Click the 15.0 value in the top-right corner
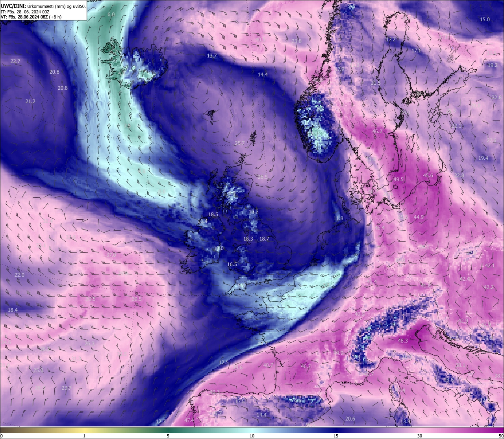 pos(485,20)
